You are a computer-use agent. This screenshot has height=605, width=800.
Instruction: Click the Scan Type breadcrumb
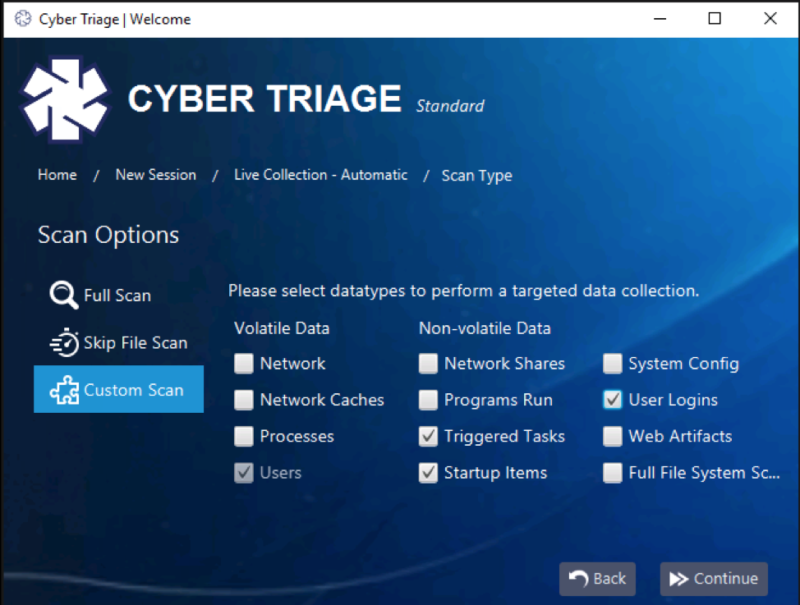click(x=477, y=176)
